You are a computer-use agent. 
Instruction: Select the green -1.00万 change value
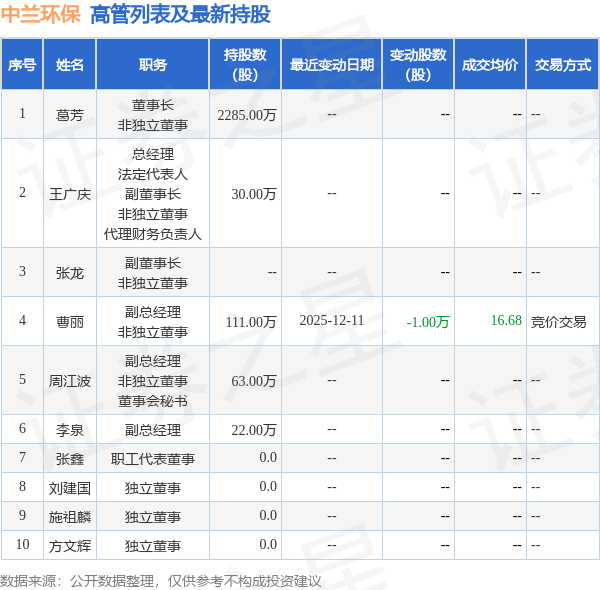click(x=428, y=321)
